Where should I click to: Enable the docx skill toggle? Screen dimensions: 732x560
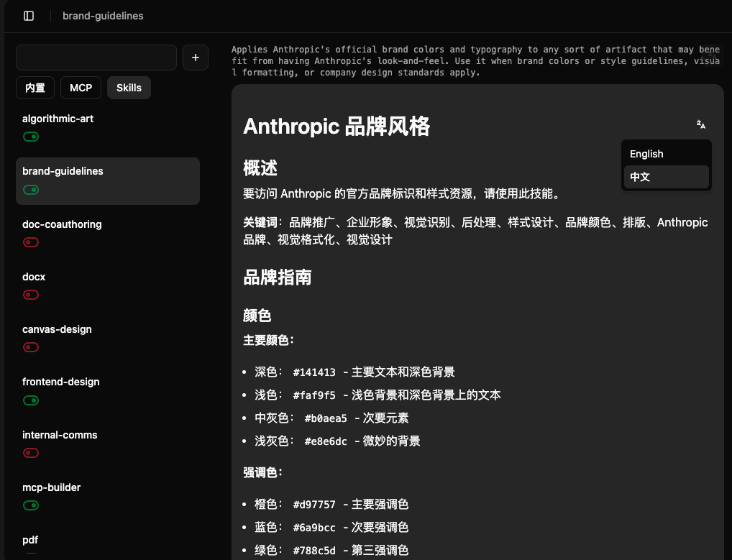click(x=31, y=295)
